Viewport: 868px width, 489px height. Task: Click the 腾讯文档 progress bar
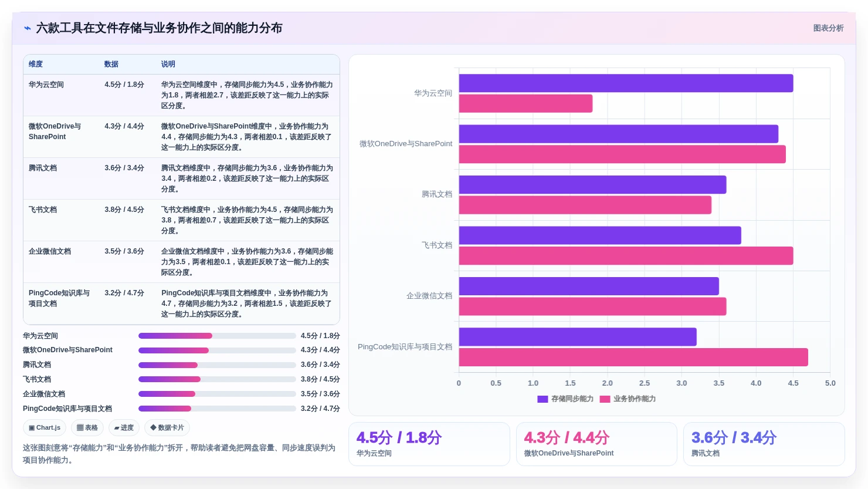pyautogui.click(x=217, y=365)
